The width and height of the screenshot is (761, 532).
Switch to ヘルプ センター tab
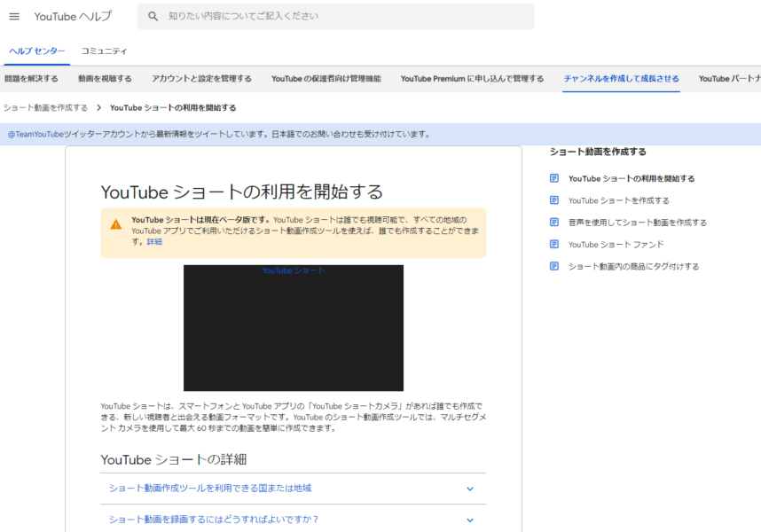click(x=37, y=51)
